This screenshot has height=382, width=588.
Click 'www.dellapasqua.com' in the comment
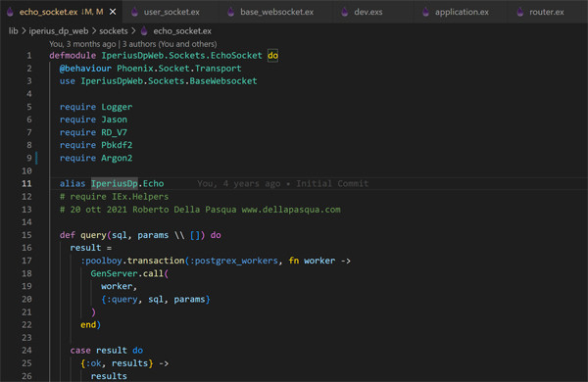(291, 210)
